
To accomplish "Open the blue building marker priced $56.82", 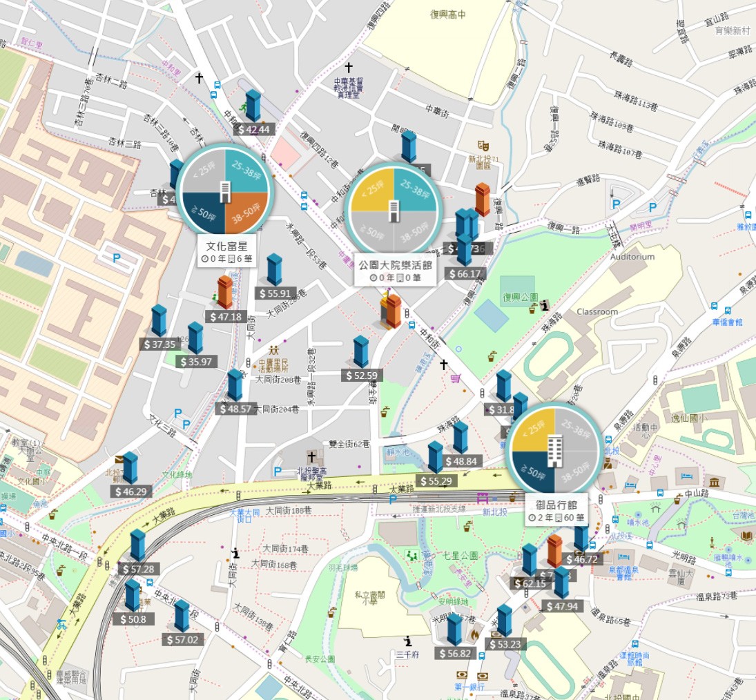I will pos(454,629).
